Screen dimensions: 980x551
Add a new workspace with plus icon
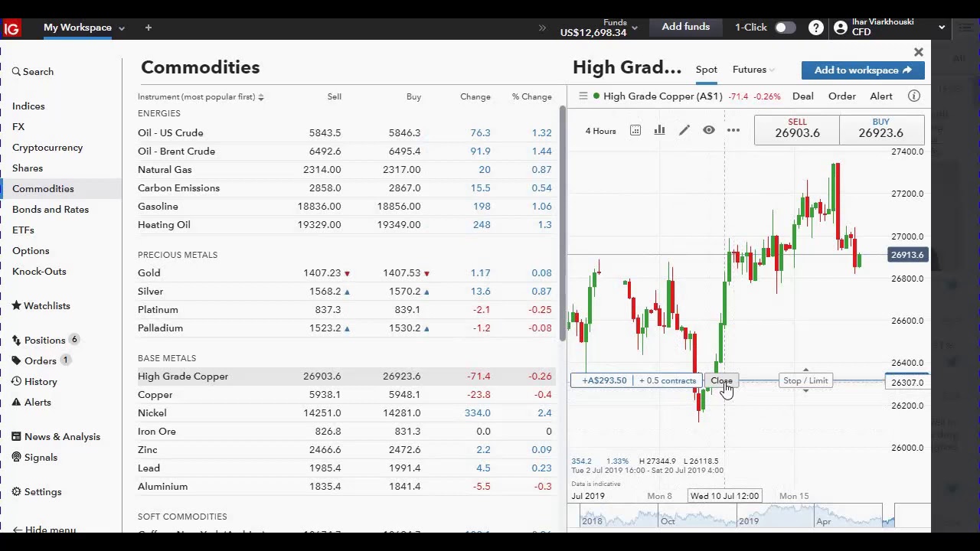coord(149,28)
